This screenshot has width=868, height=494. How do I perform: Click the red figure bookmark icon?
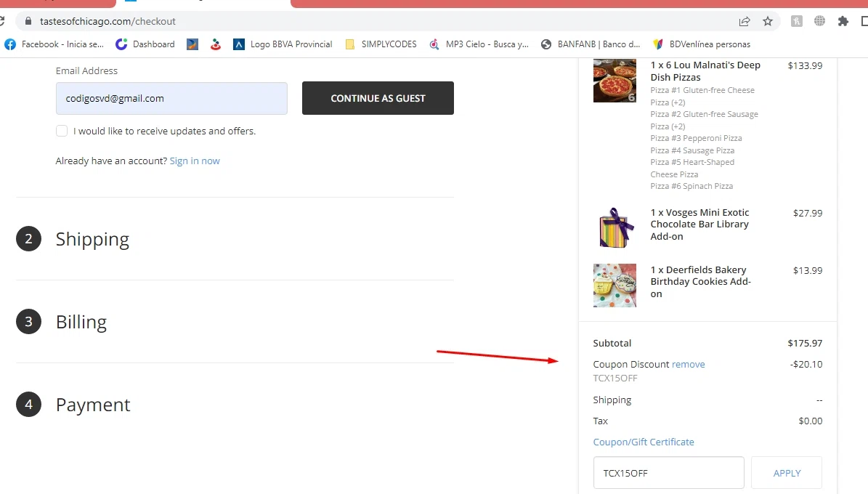click(x=215, y=44)
